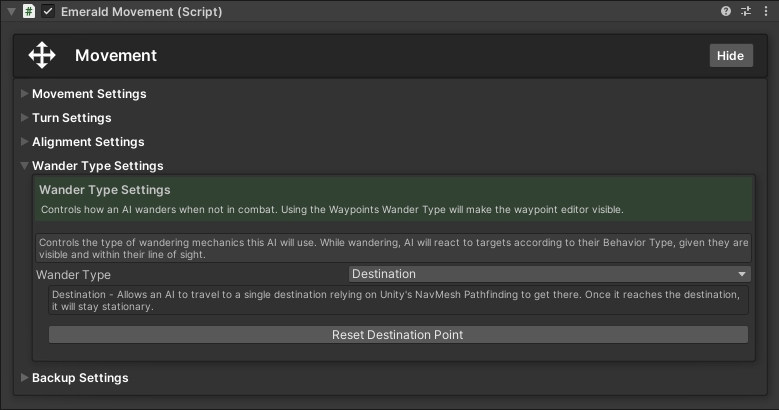Collapse the Wander Type Settings foldout
The image size is (779, 410).
coord(97,166)
